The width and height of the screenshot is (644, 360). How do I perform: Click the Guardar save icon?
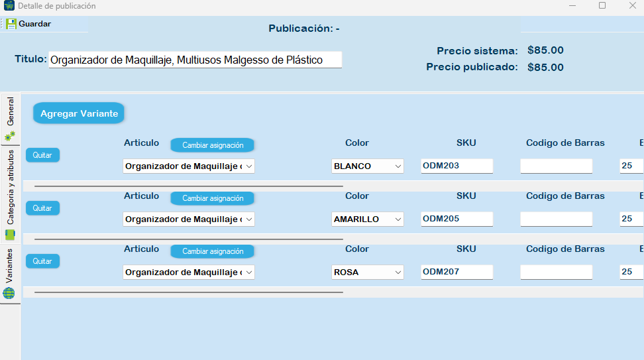point(11,24)
